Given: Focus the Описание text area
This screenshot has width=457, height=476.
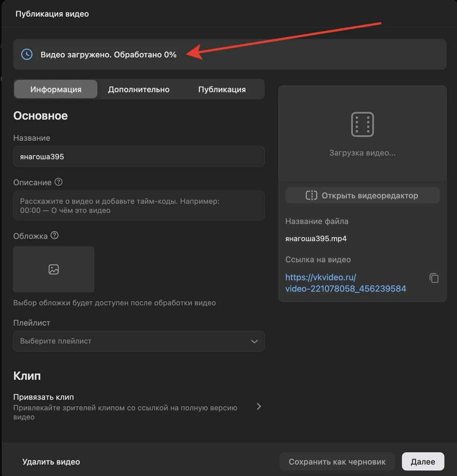Looking at the screenshot, I should tap(139, 206).
